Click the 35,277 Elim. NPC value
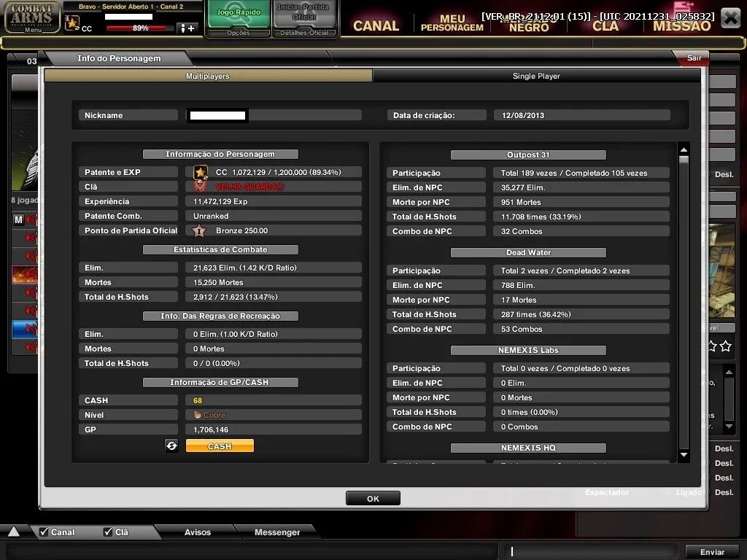The image size is (747, 560). click(522, 187)
